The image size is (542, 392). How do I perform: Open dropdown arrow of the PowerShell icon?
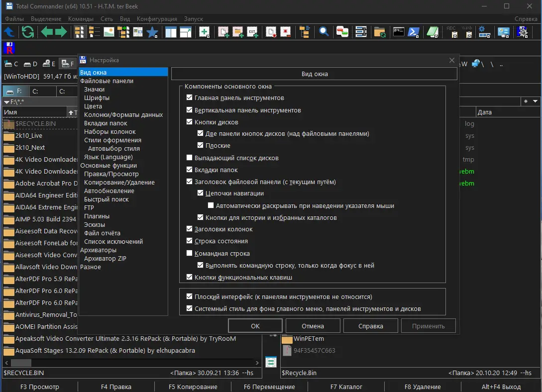(x=418, y=36)
